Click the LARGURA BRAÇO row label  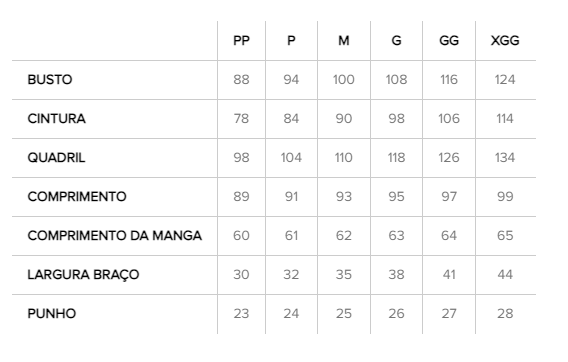pos(83,275)
